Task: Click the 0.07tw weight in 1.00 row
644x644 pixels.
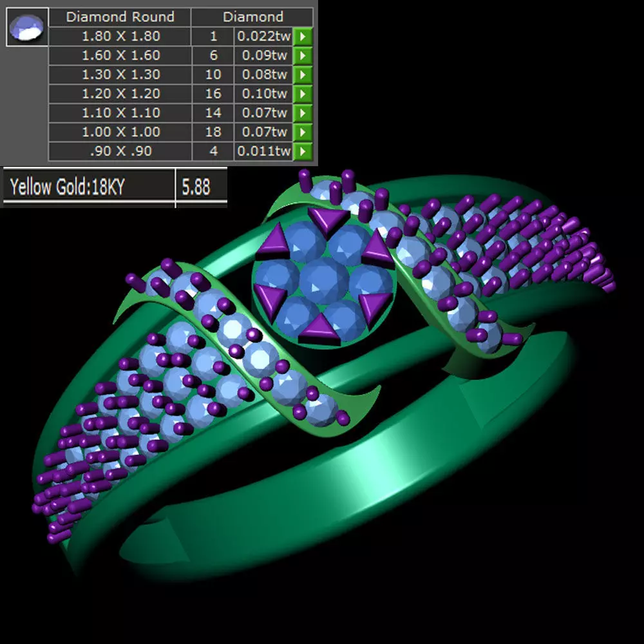Action: click(263, 132)
